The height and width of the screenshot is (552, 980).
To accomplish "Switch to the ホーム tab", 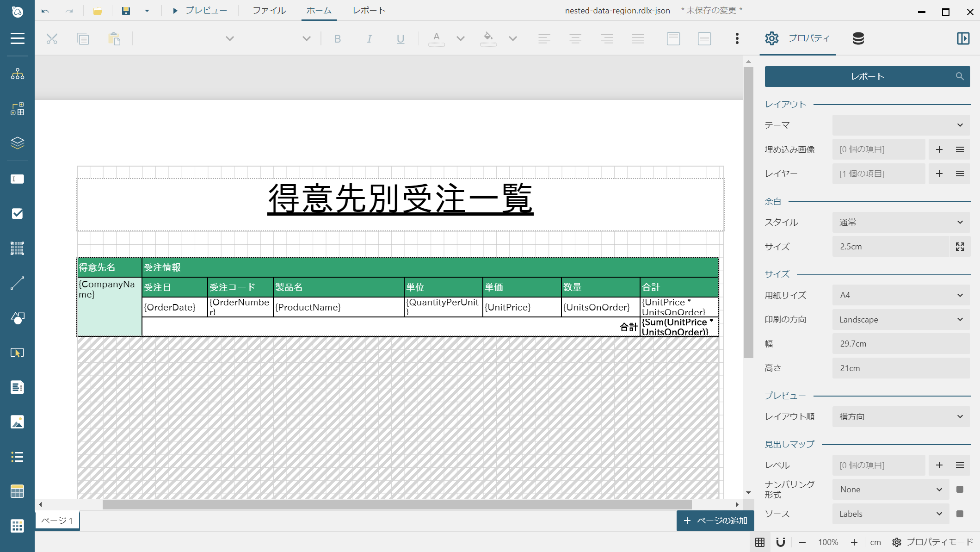I will pyautogui.click(x=319, y=11).
